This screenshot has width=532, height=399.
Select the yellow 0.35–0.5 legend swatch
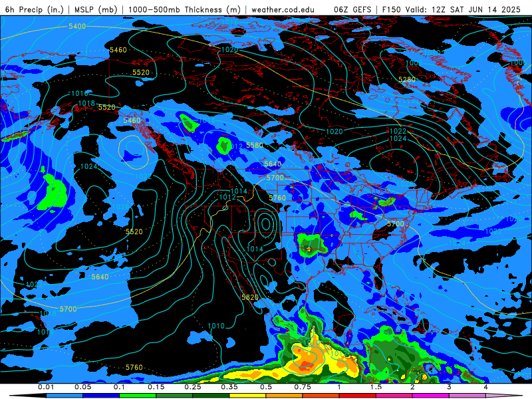pyautogui.click(x=247, y=396)
